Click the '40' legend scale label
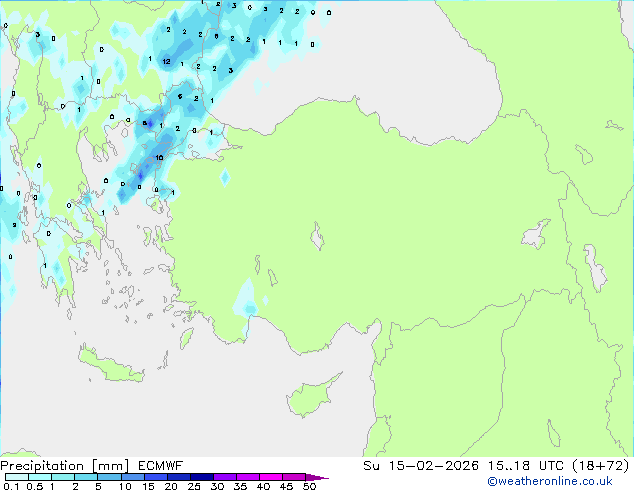The height and width of the screenshot is (490, 634). [x=263, y=486]
